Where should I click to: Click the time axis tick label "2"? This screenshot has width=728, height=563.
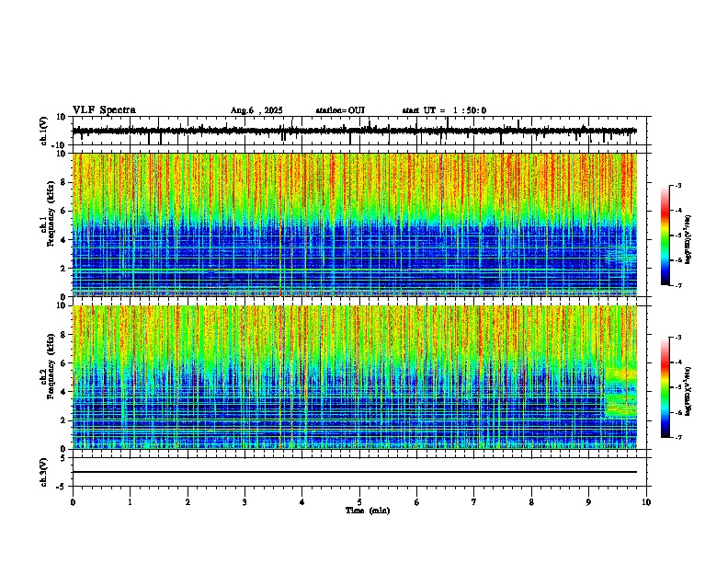188,502
